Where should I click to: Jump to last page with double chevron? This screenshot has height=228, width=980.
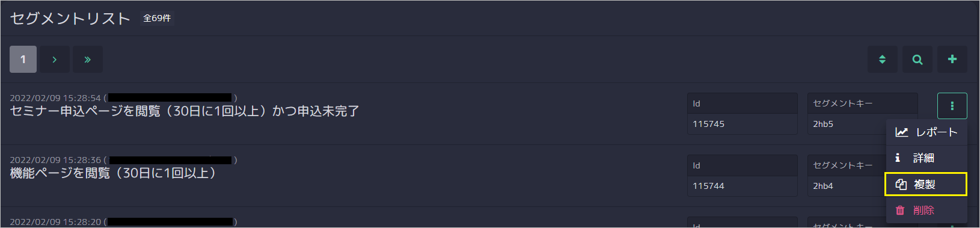[88, 59]
